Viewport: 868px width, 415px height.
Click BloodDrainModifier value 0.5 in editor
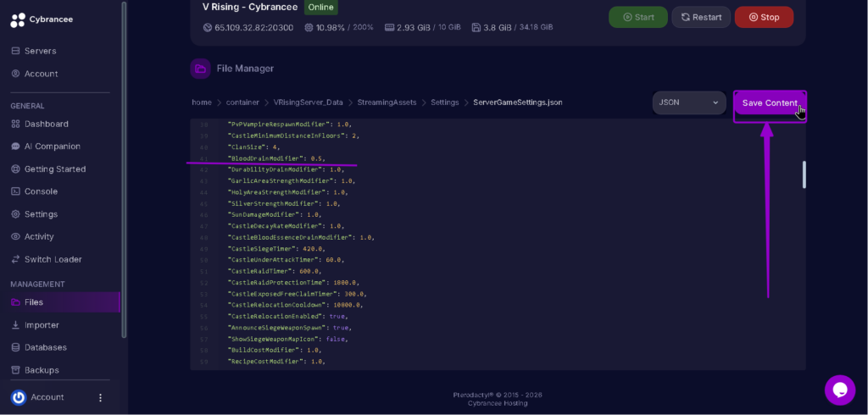click(x=317, y=158)
